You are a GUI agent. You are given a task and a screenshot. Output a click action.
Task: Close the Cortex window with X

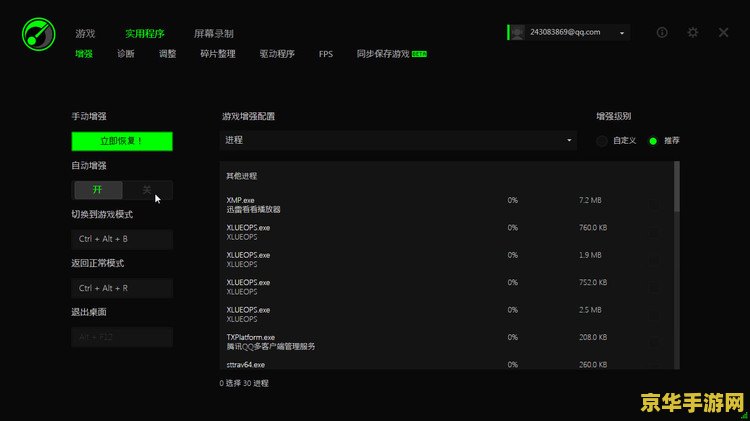723,33
